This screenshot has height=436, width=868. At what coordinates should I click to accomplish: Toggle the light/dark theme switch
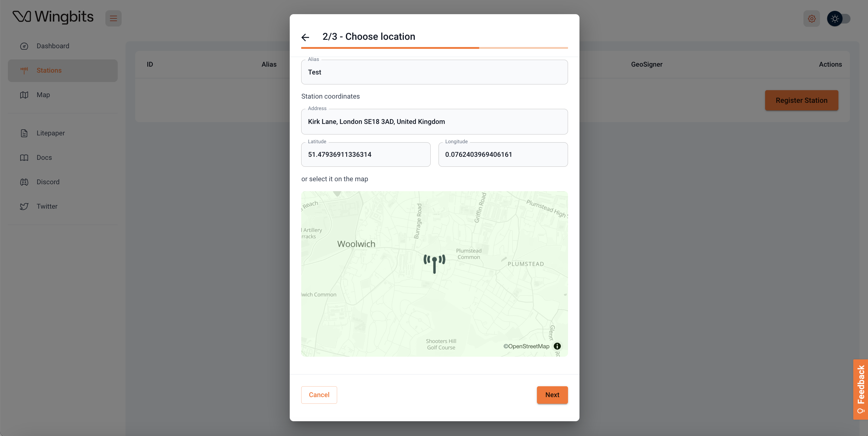838,18
